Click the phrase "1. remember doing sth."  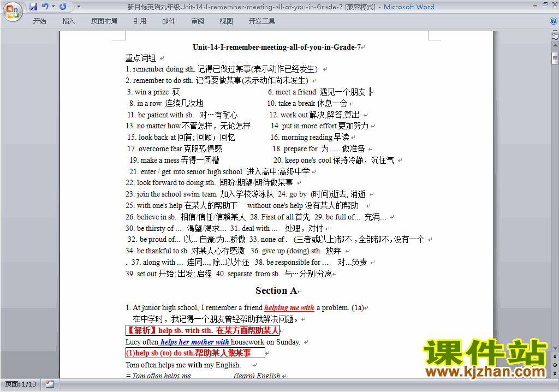pyautogui.click(x=160, y=69)
